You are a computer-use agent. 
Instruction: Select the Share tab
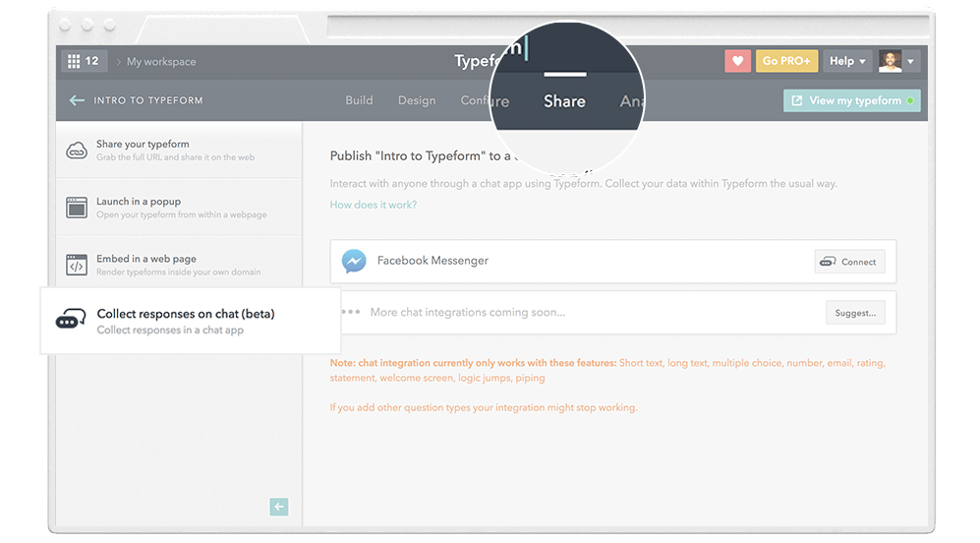pyautogui.click(x=564, y=101)
